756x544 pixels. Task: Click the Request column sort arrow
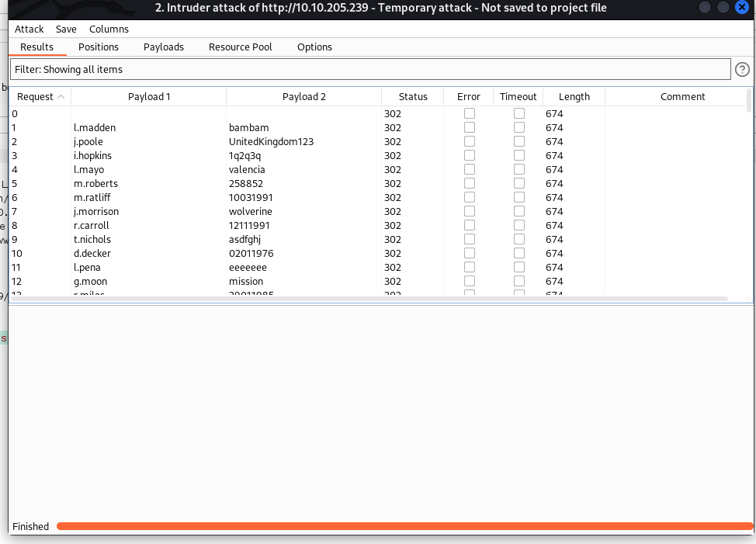point(61,97)
